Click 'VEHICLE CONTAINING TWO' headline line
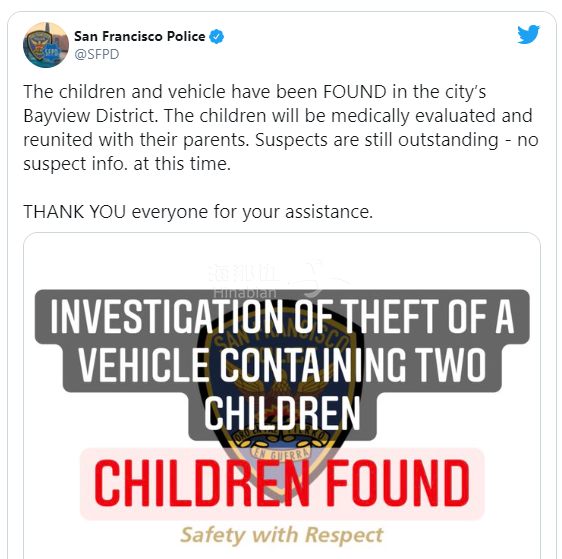The image size is (562, 559). click(282, 366)
